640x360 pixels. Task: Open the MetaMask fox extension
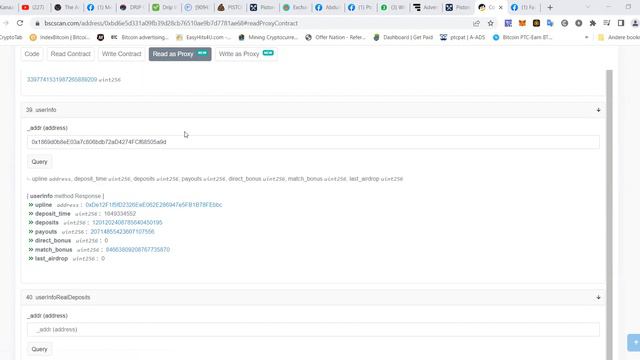click(x=522, y=23)
